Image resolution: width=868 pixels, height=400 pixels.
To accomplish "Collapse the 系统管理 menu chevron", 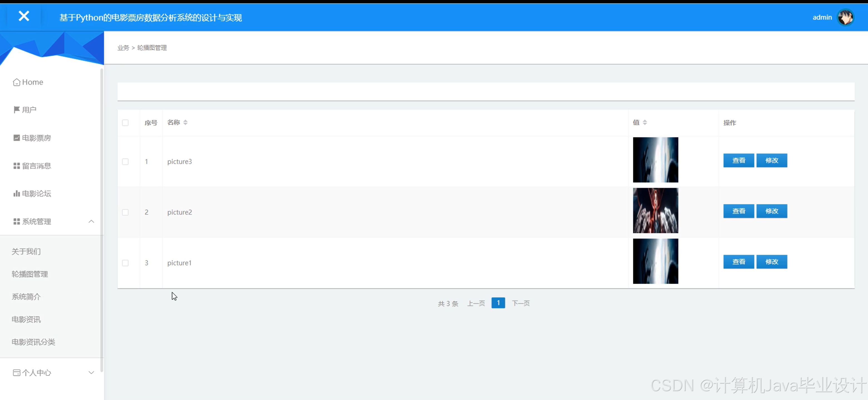I will 91,221.
